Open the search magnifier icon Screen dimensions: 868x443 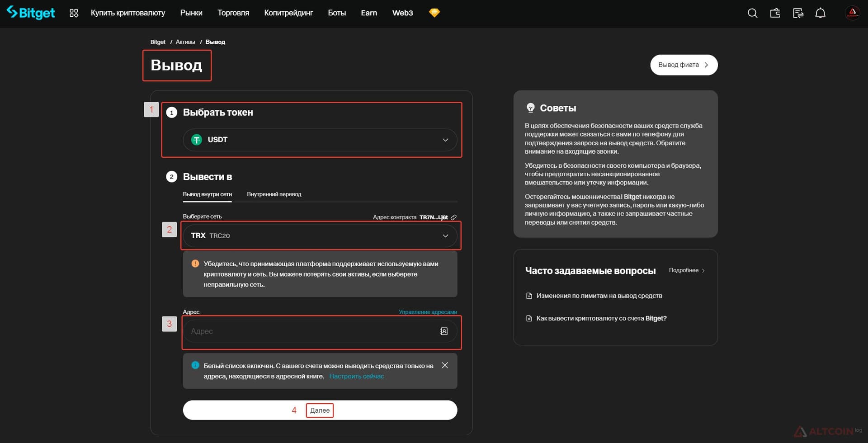752,13
